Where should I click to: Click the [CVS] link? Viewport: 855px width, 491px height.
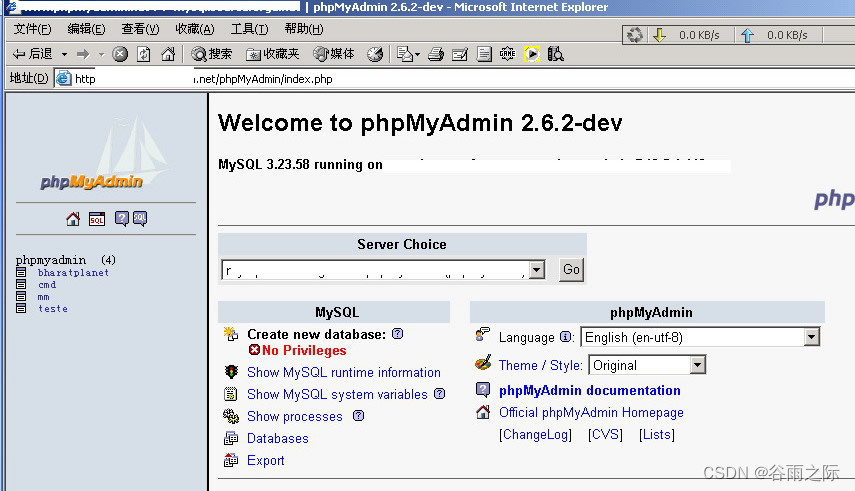[605, 434]
